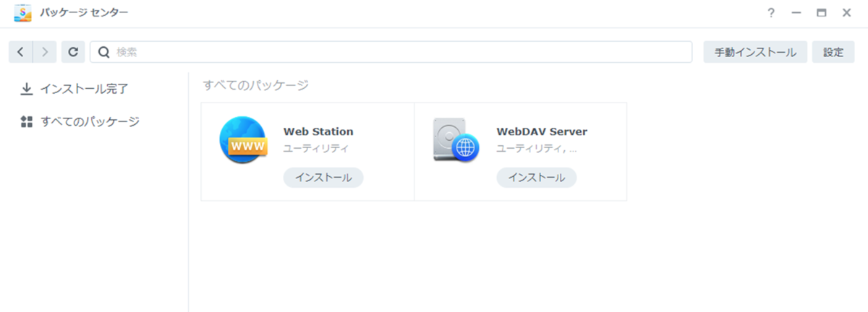
Task: Click the magnifier search icon
Action: (x=103, y=52)
